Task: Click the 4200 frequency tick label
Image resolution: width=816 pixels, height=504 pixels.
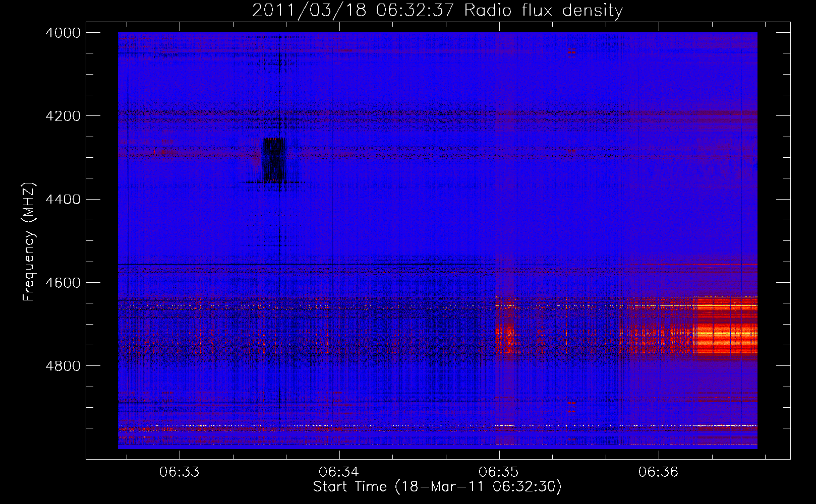Action: coord(63,116)
